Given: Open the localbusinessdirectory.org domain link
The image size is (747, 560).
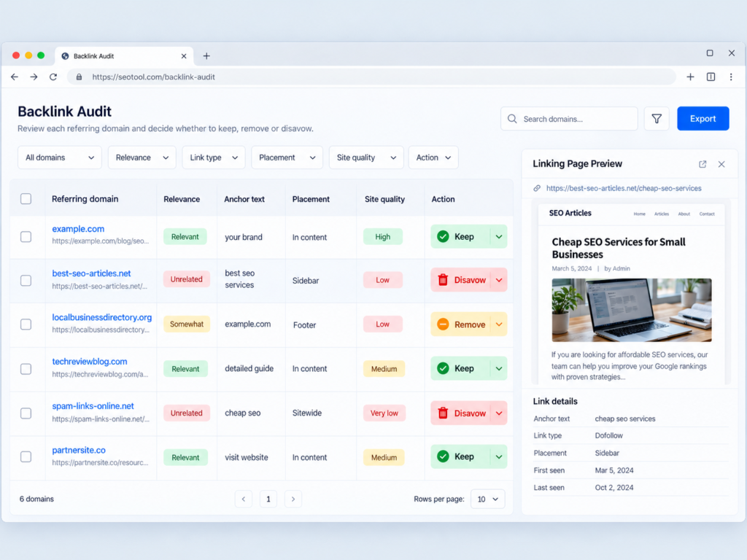Looking at the screenshot, I should tap(102, 317).
